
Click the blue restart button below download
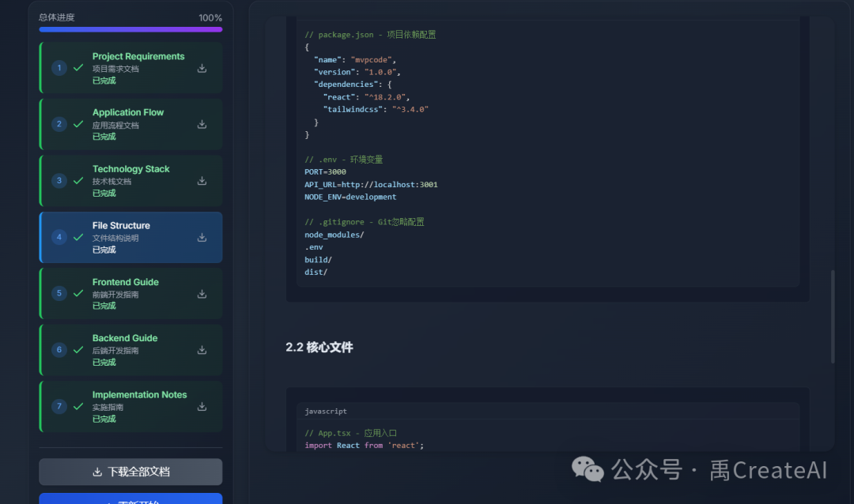tap(130, 498)
